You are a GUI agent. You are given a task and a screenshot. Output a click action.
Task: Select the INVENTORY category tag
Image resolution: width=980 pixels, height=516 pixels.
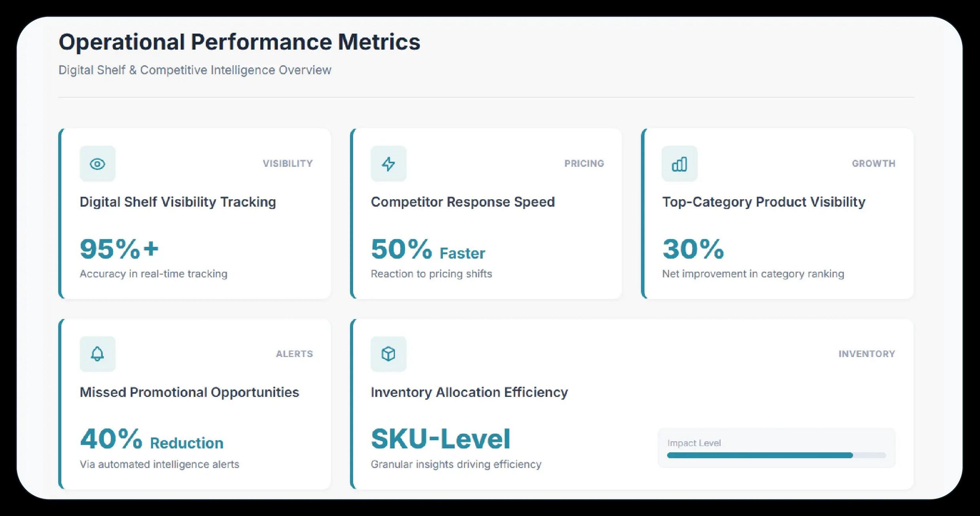point(866,354)
